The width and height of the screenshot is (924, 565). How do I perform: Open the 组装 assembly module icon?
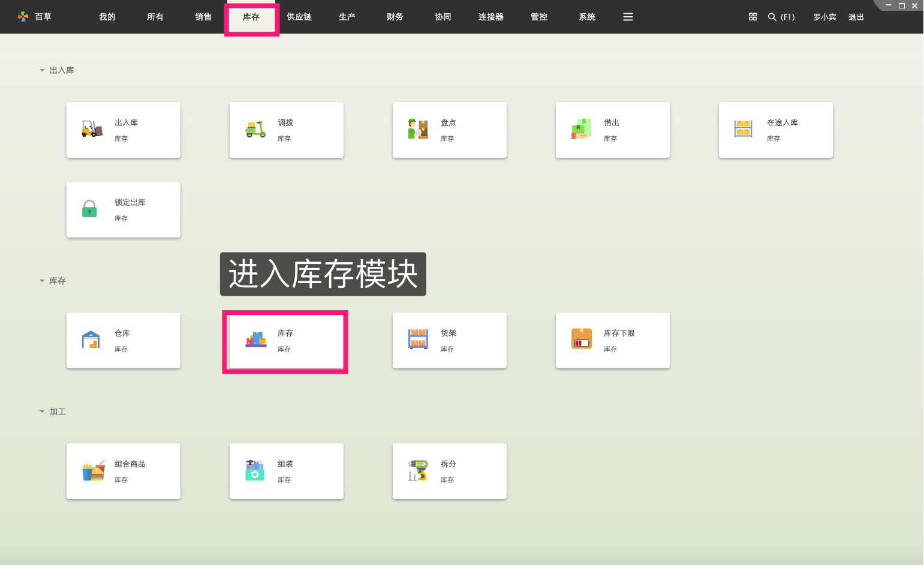tap(254, 470)
